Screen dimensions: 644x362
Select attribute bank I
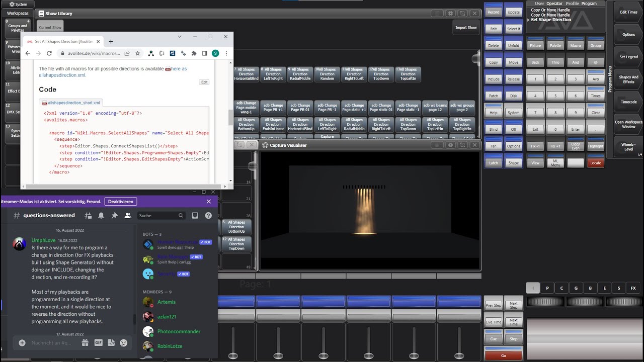click(x=533, y=288)
